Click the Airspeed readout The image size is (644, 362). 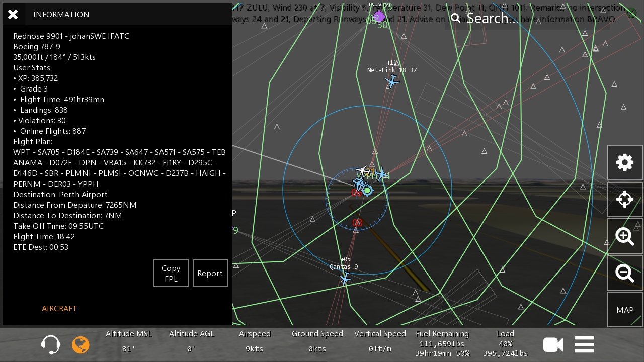(x=255, y=341)
